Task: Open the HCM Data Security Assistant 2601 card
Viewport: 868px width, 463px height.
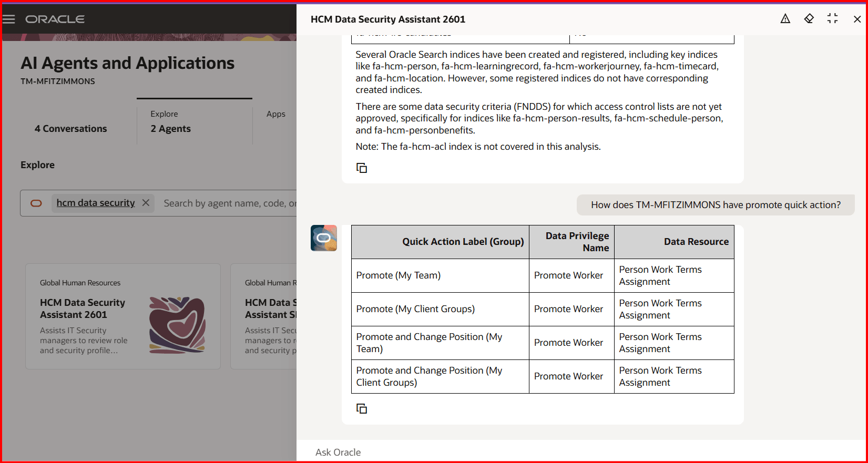Action: (123, 316)
